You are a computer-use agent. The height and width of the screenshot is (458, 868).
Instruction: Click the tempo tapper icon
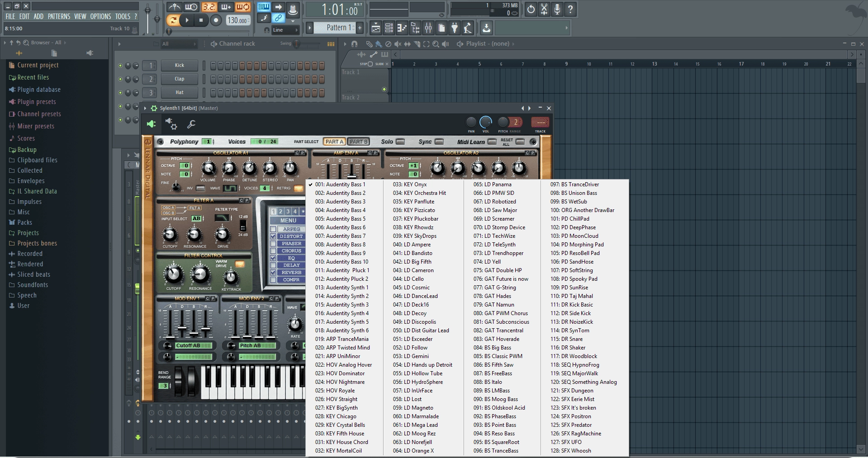468,28
